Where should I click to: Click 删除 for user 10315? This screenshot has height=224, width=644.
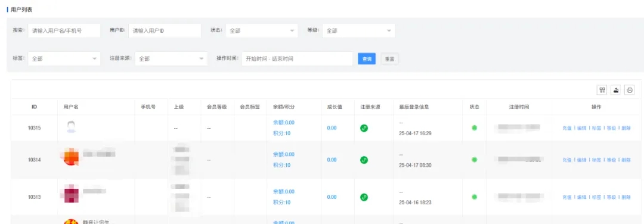click(x=626, y=128)
